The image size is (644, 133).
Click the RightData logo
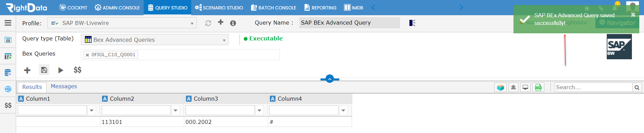pyautogui.click(x=26, y=7)
